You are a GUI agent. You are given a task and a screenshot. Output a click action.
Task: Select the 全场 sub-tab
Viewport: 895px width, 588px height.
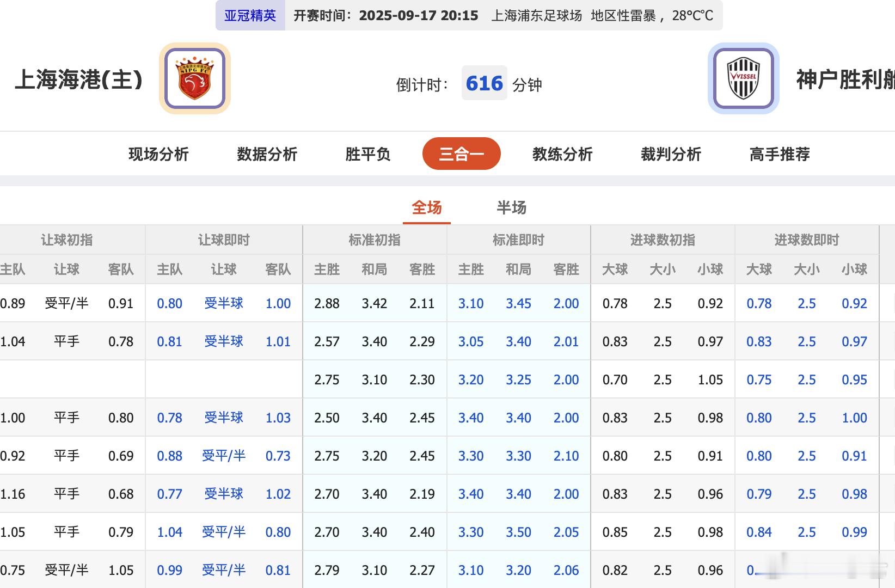click(427, 207)
